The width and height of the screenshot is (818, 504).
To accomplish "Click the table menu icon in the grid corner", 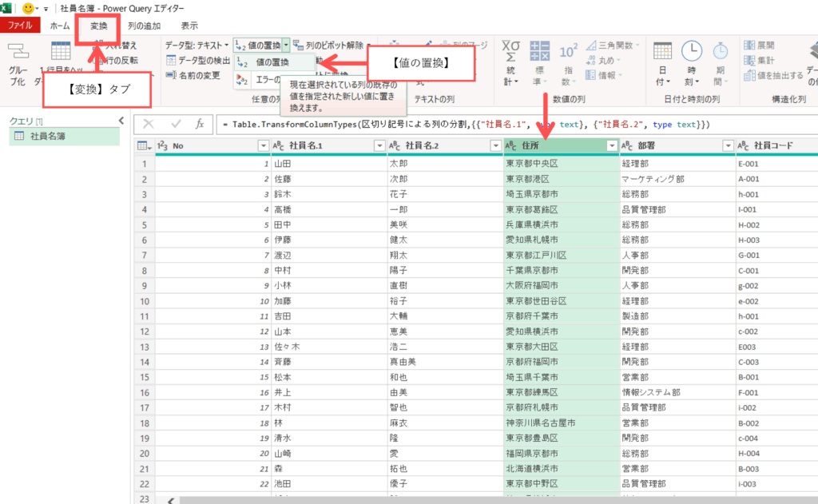I will 143,145.
